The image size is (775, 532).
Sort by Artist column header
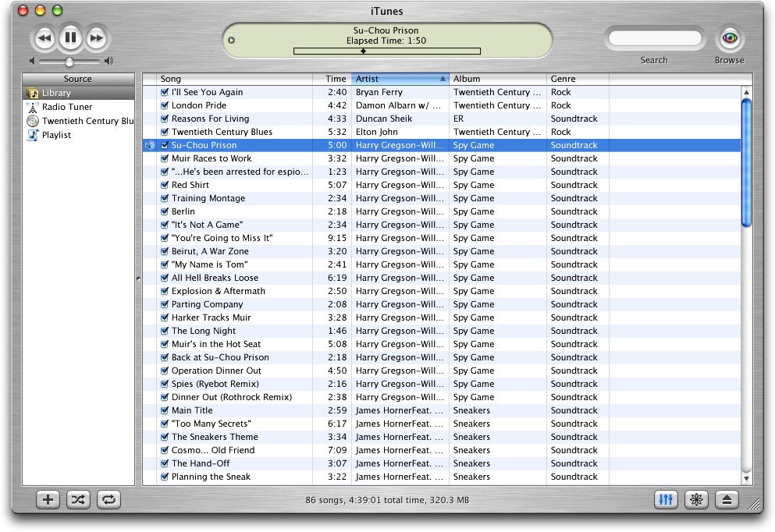(400, 79)
